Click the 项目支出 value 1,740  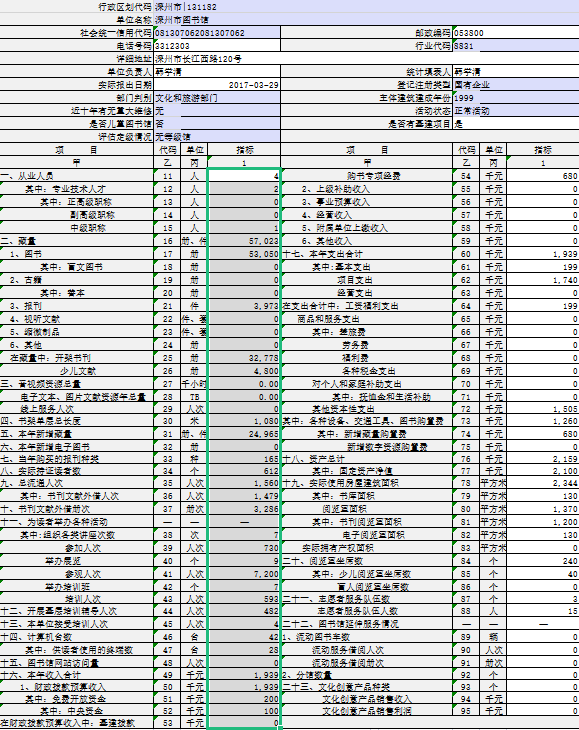(543, 280)
